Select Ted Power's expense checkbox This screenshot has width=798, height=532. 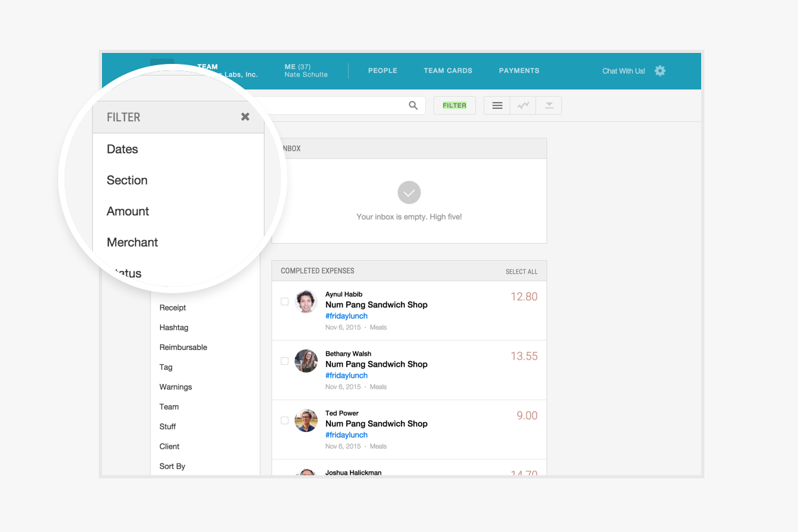(285, 420)
